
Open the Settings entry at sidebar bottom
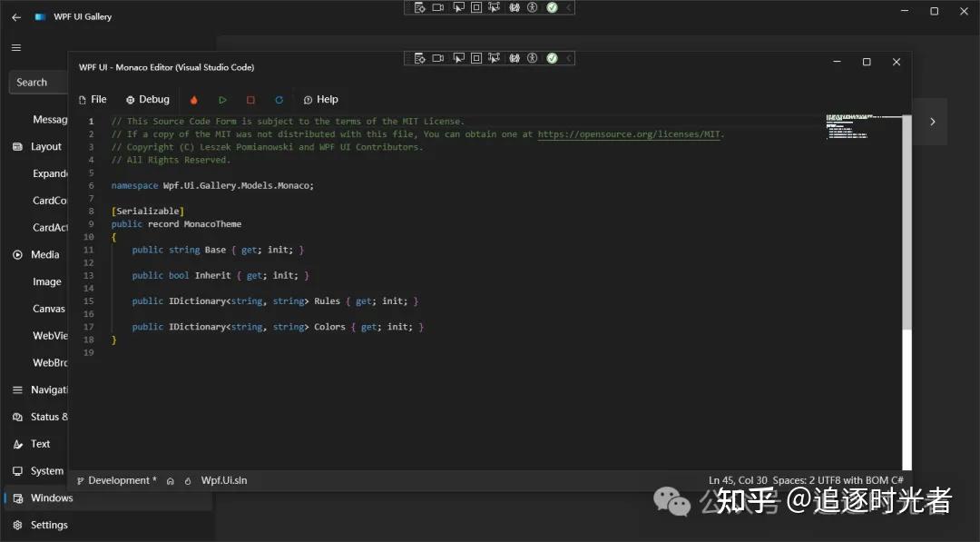click(50, 525)
